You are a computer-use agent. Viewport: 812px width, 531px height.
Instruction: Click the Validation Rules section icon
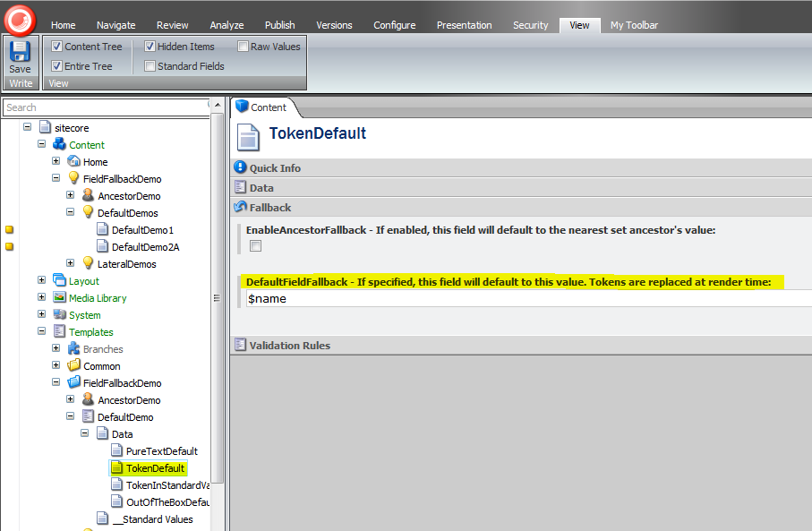pyautogui.click(x=240, y=345)
